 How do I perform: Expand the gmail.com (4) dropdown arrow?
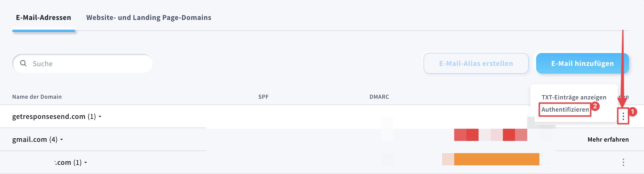click(62, 140)
